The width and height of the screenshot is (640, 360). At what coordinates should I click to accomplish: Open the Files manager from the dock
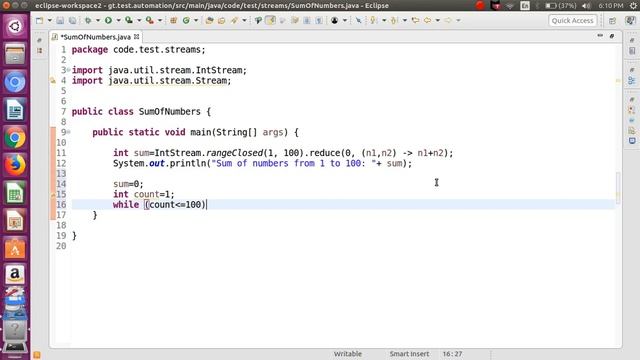pos(15,54)
